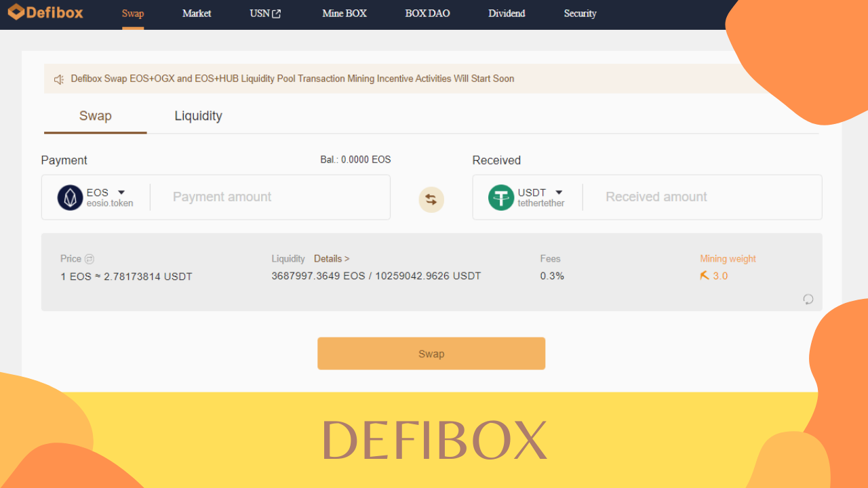Go to the Security page
The width and height of the screenshot is (868, 488).
click(x=580, y=14)
